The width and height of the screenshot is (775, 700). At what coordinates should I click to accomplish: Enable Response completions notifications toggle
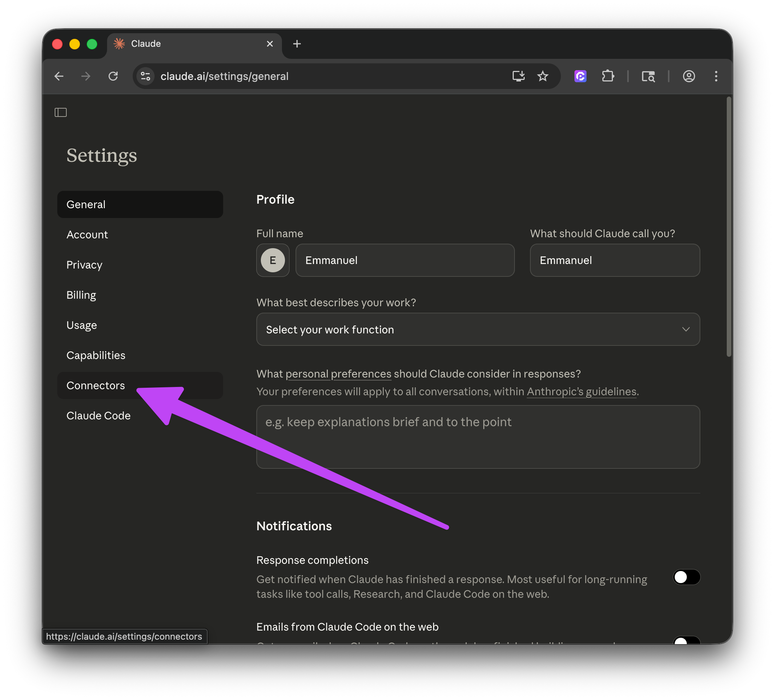pos(686,577)
